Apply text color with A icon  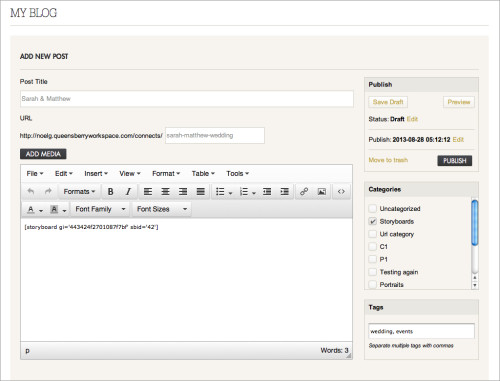point(30,209)
